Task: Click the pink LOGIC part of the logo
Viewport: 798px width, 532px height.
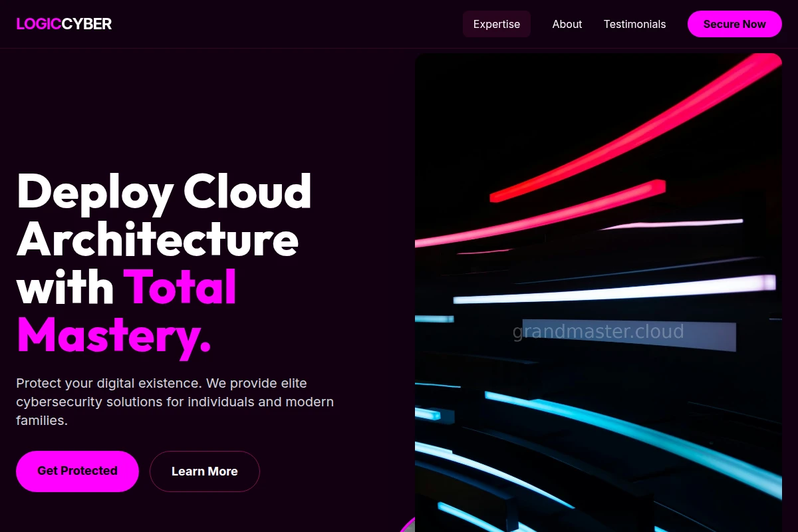Action: (x=39, y=24)
